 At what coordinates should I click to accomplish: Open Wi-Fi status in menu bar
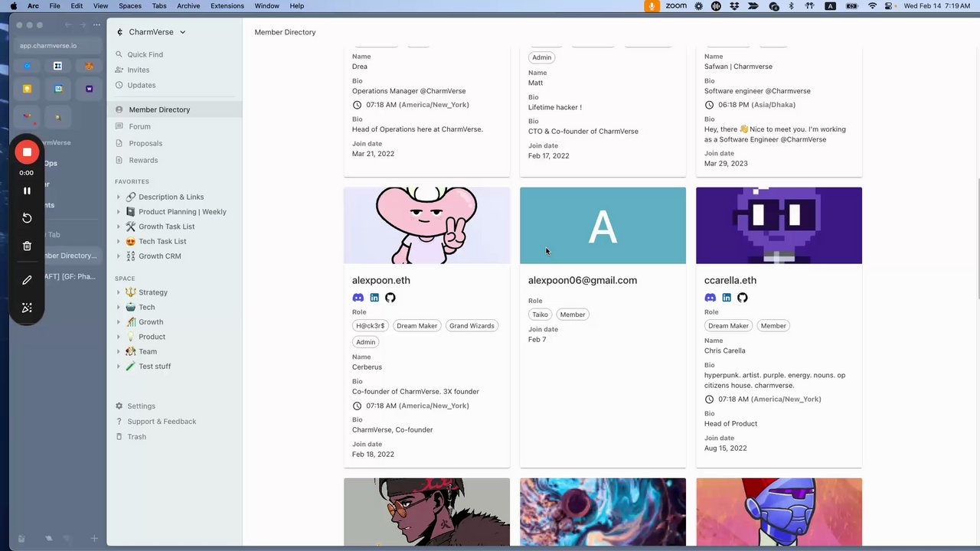tap(872, 6)
